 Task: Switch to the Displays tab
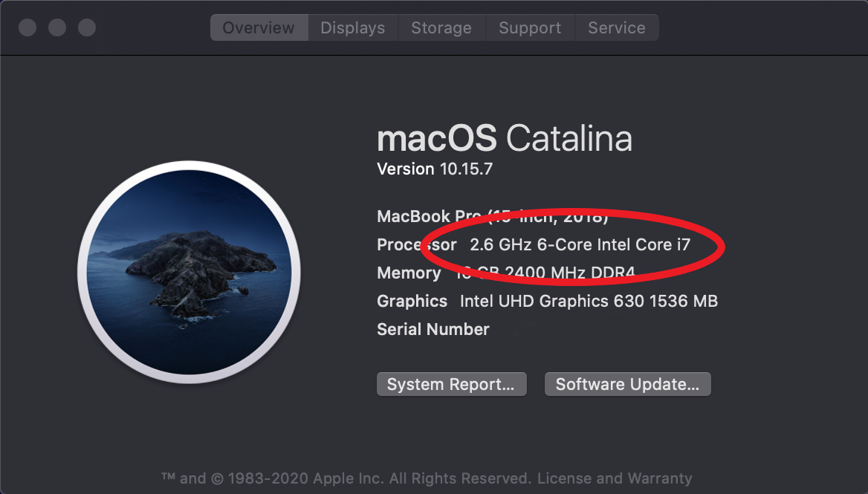[x=352, y=27]
